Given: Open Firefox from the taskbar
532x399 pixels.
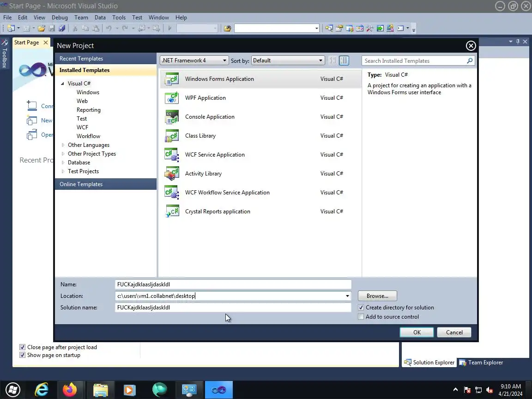Looking at the screenshot, I should pyautogui.click(x=70, y=389).
